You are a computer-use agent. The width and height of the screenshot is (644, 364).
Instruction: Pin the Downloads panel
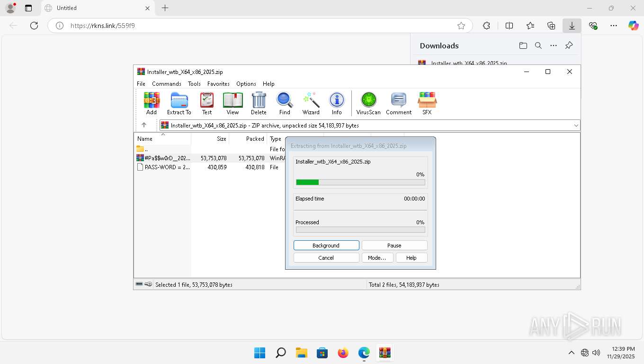(569, 45)
